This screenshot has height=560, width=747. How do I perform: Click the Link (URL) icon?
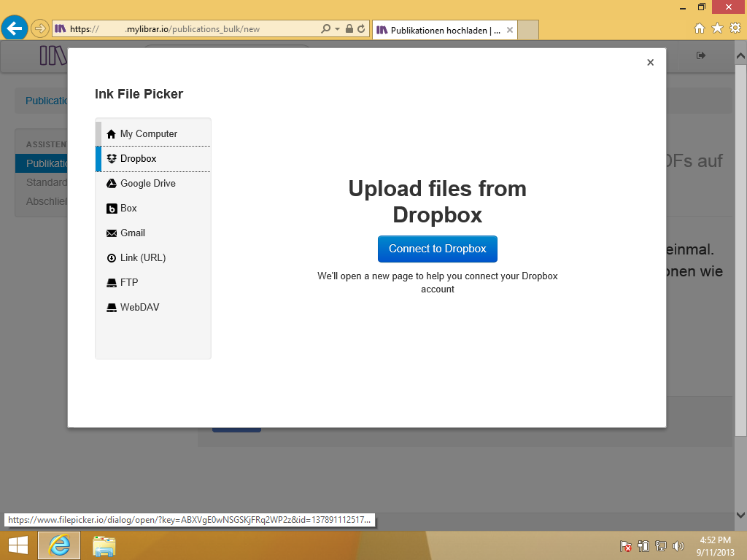pyautogui.click(x=112, y=258)
